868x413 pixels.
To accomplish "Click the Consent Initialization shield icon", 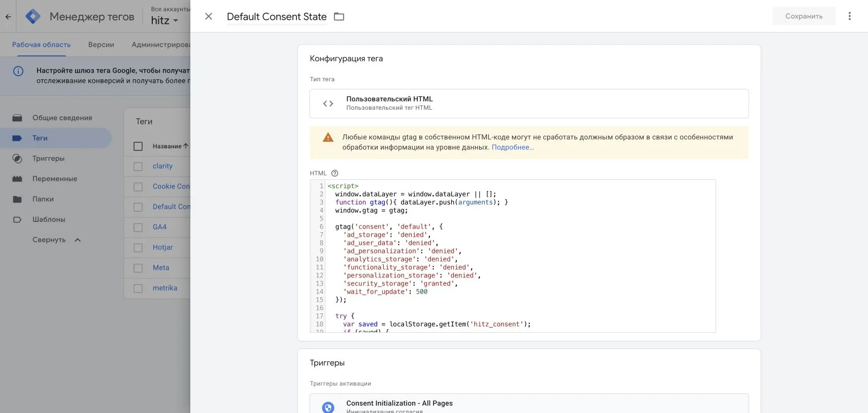I will (x=328, y=407).
